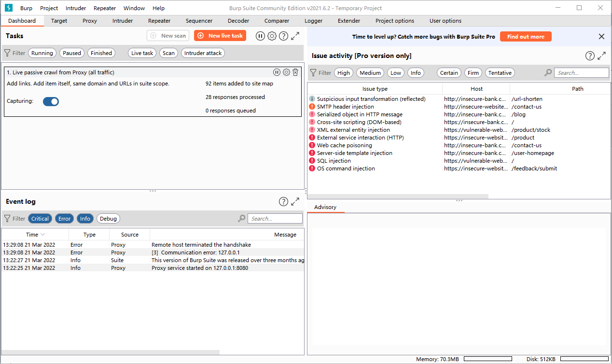Open settings of Live passive crawl task
Image resolution: width=612 pixels, height=364 pixels.
[x=286, y=72]
